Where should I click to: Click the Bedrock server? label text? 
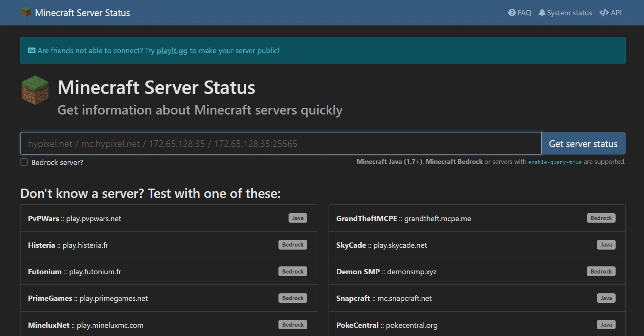(57, 162)
